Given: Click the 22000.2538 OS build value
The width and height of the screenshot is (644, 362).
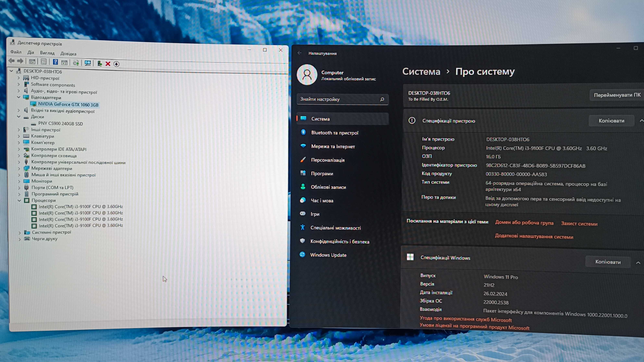Looking at the screenshot, I should (x=496, y=302).
